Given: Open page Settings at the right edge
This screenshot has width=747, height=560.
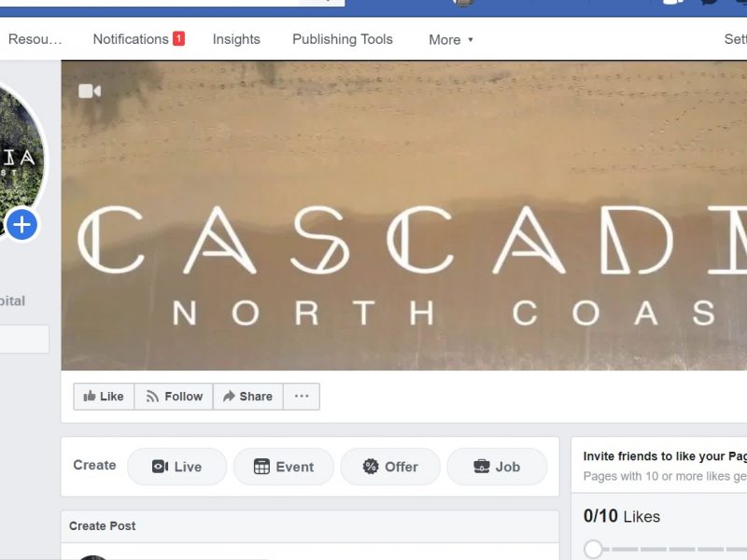Looking at the screenshot, I should pos(736,39).
